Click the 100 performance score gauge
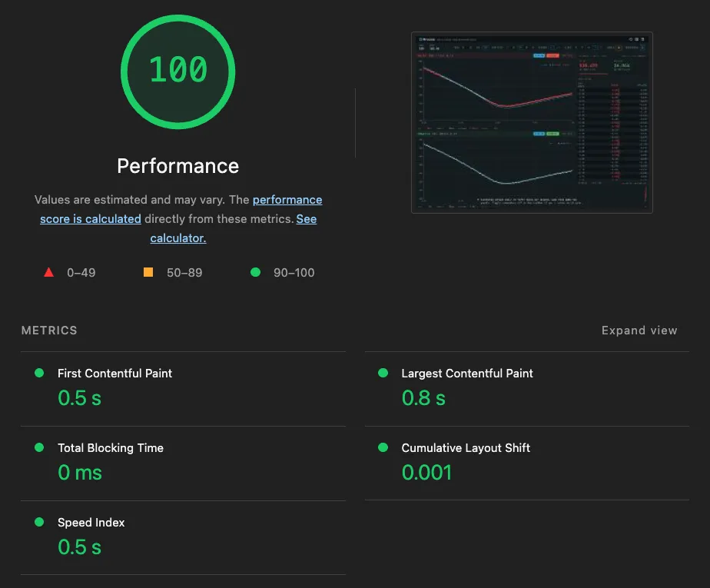 [x=178, y=71]
